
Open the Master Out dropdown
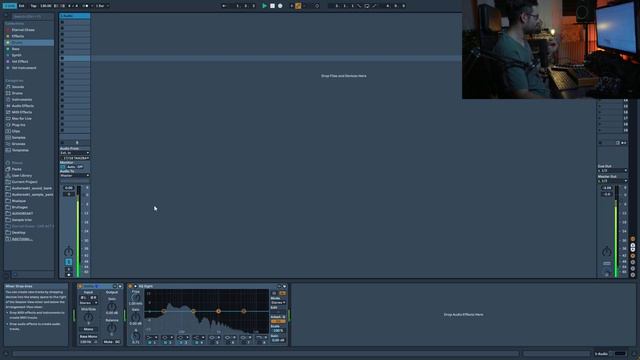tap(613, 181)
